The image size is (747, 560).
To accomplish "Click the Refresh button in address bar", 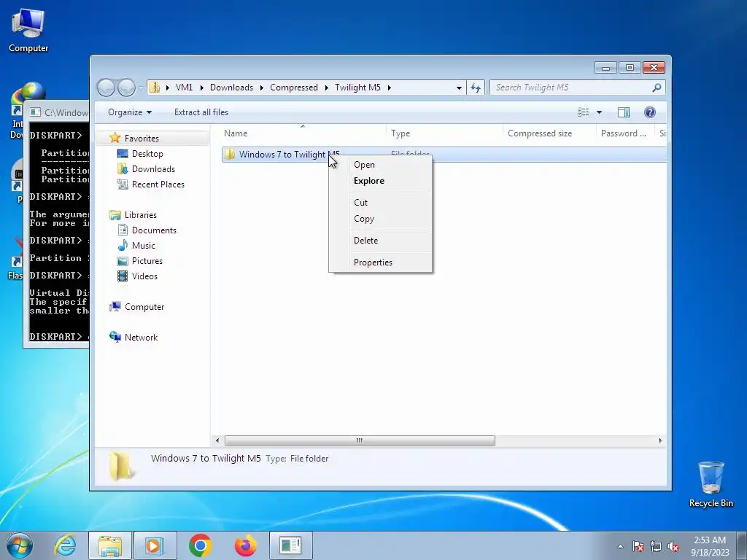I will pyautogui.click(x=476, y=87).
